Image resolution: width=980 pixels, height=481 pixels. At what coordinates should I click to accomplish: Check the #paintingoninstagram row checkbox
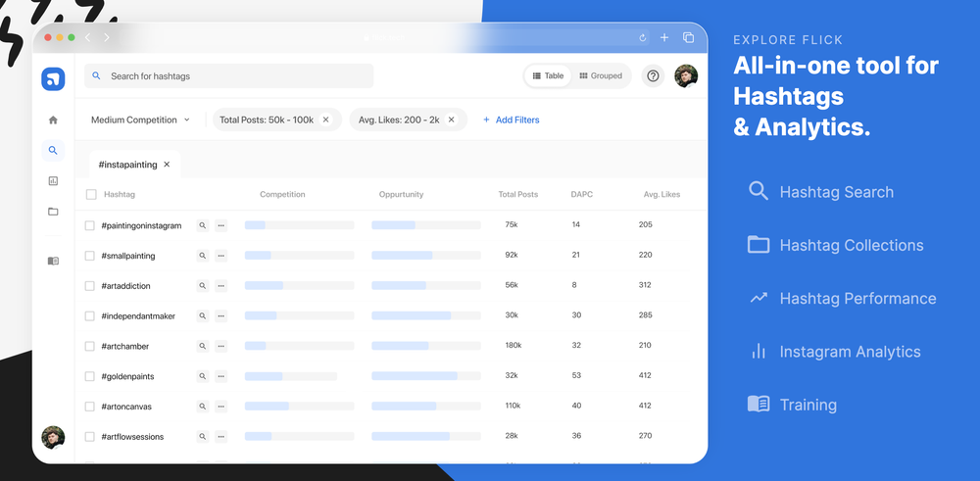[x=89, y=225]
